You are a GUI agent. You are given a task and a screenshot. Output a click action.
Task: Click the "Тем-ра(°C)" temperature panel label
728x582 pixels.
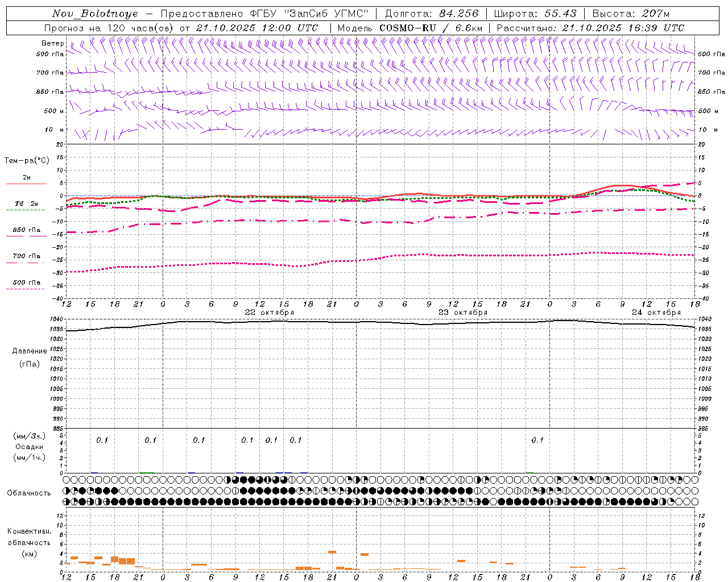point(27,161)
